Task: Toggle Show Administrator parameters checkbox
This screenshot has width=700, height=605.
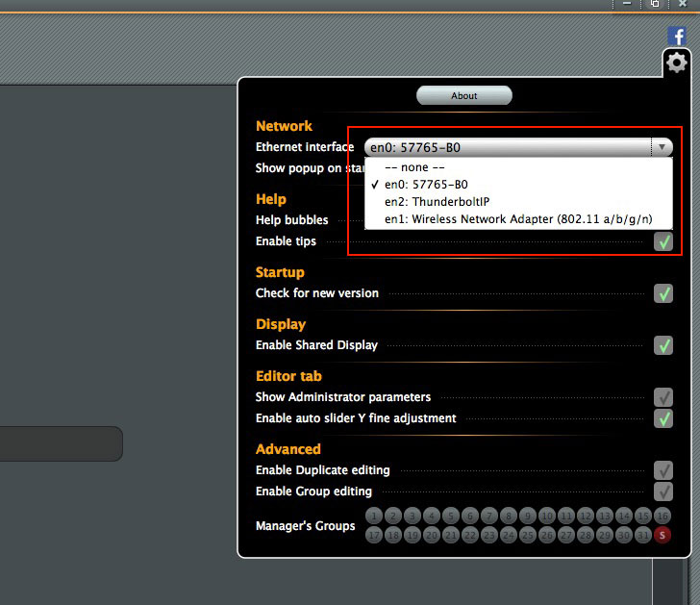Action: pos(663,397)
